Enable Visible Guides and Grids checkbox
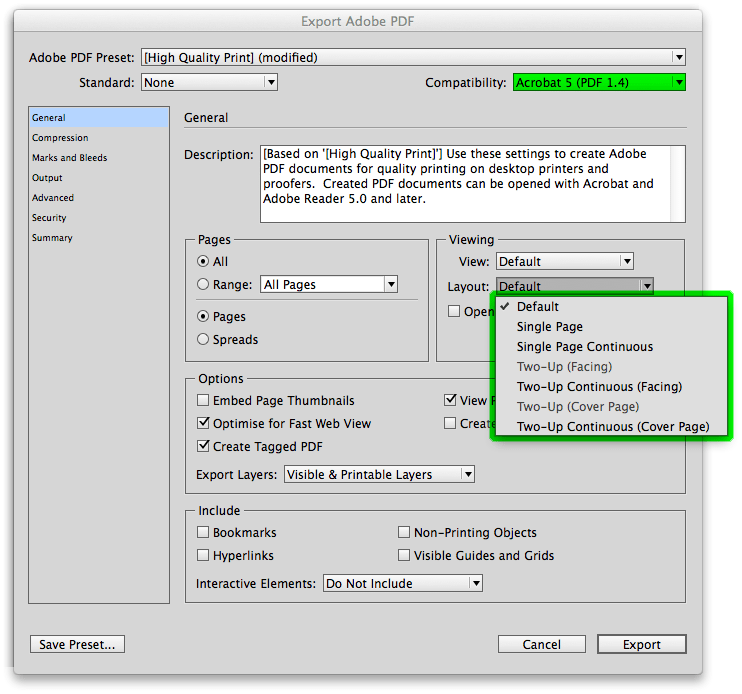Screen dimensions: 742x694 click(404, 555)
